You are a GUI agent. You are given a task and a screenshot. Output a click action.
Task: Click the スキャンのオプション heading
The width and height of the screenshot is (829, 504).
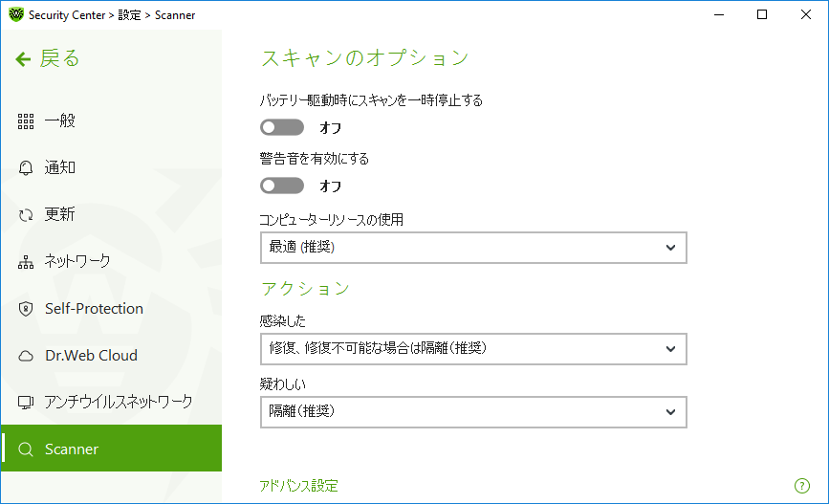pos(365,57)
